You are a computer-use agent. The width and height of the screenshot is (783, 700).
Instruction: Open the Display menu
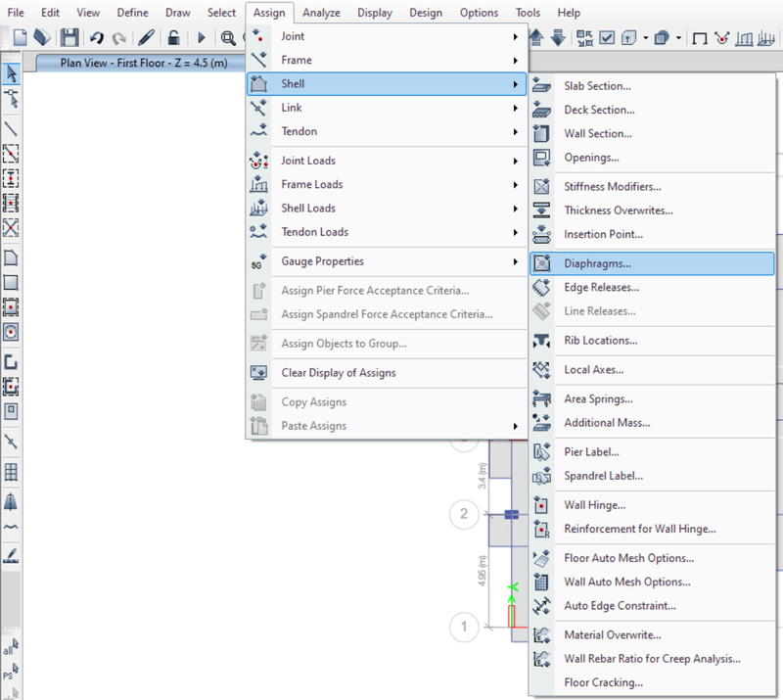375,13
